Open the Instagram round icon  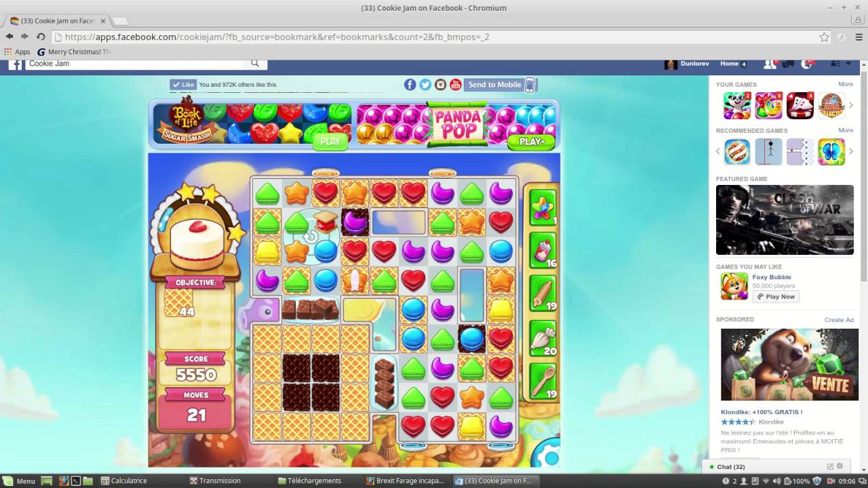[x=441, y=85]
